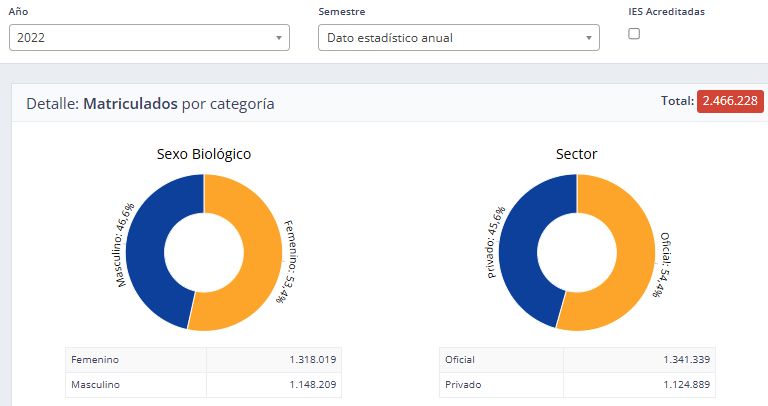Viewport: 768px width, 406px height.
Task: Click the 'Masculino: 46,6%' chart label
Action: (x=125, y=244)
